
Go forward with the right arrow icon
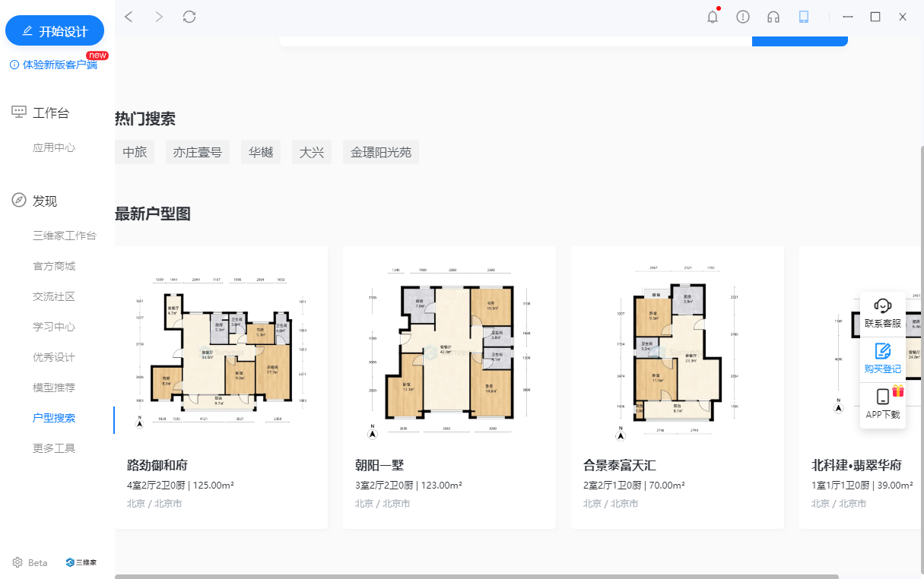point(159,17)
